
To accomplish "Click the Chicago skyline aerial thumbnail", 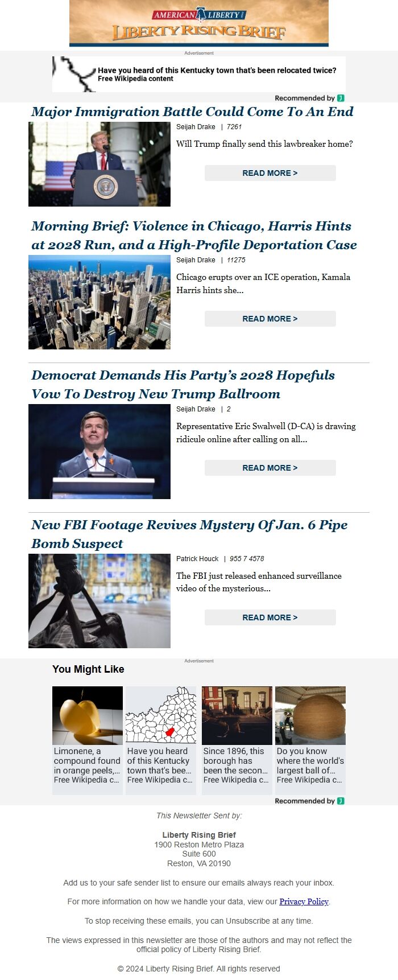I will tap(100, 302).
